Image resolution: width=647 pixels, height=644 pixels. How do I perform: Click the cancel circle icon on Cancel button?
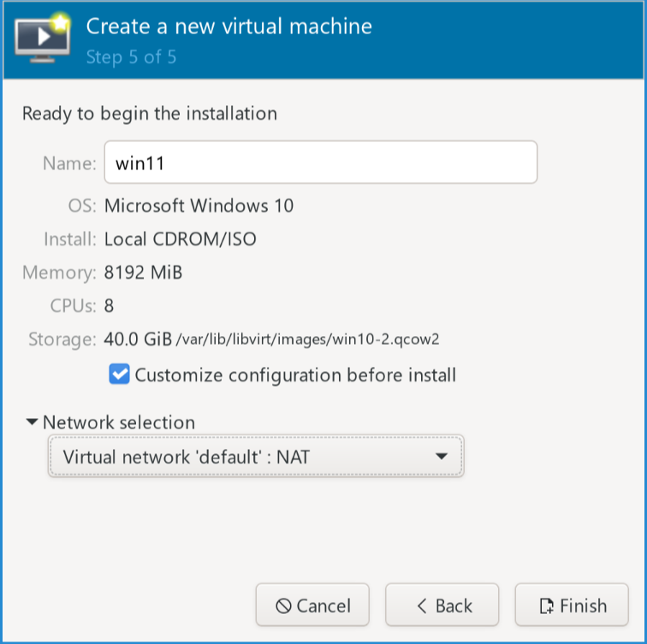click(283, 606)
